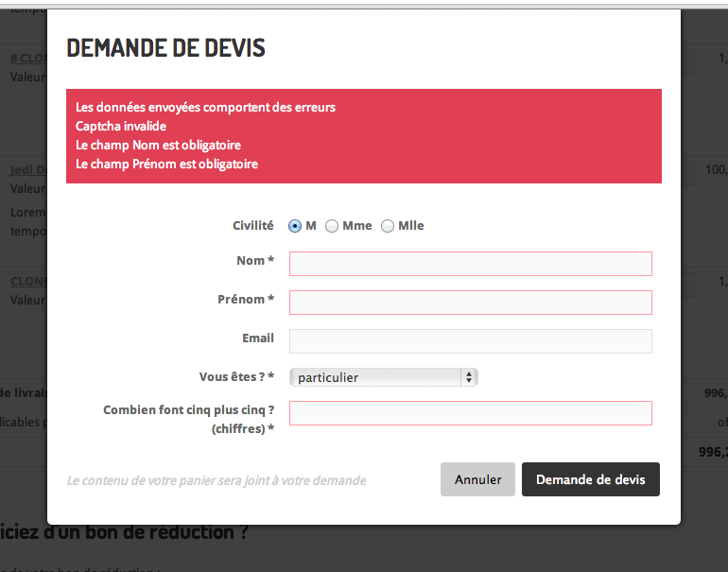
Task: Click the 'Prénom *' field label
Action: click(x=245, y=300)
